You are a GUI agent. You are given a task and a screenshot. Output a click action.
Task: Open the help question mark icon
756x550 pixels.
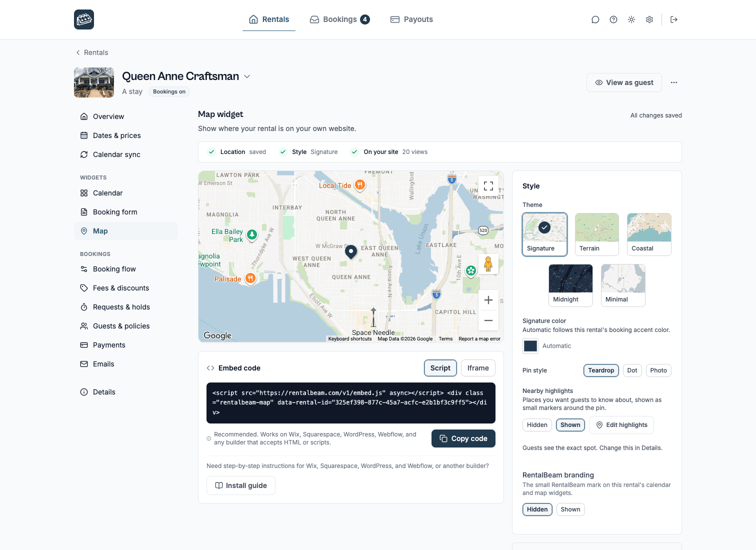click(x=613, y=19)
